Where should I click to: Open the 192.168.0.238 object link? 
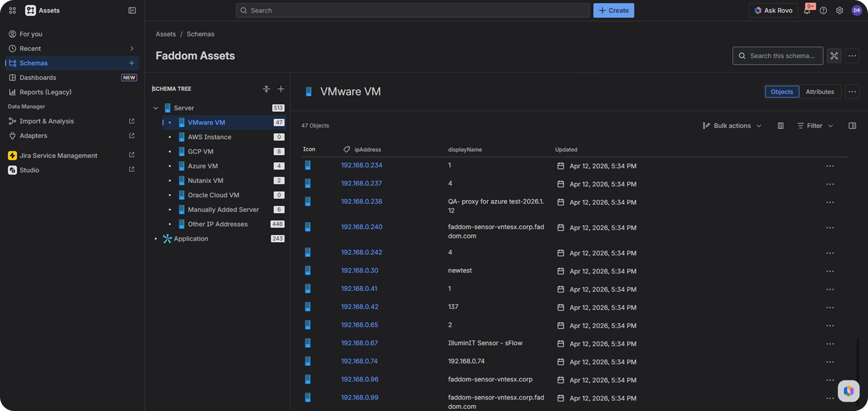point(362,201)
